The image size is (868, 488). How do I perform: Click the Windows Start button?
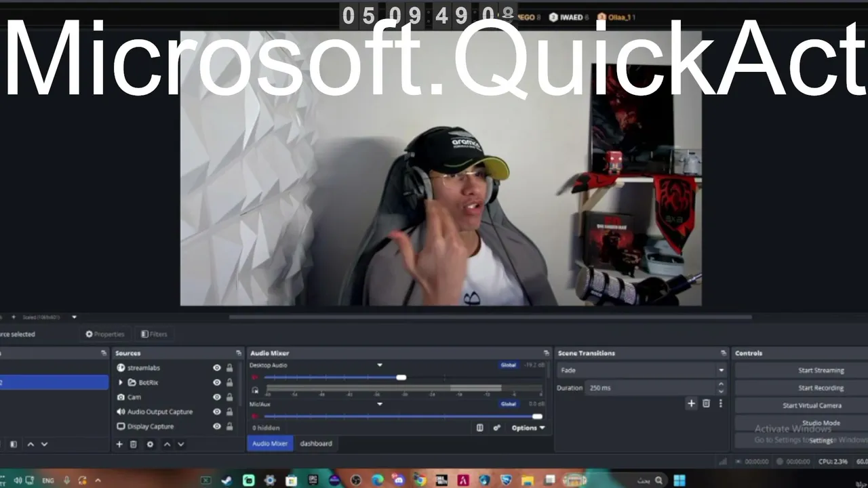[x=679, y=481]
